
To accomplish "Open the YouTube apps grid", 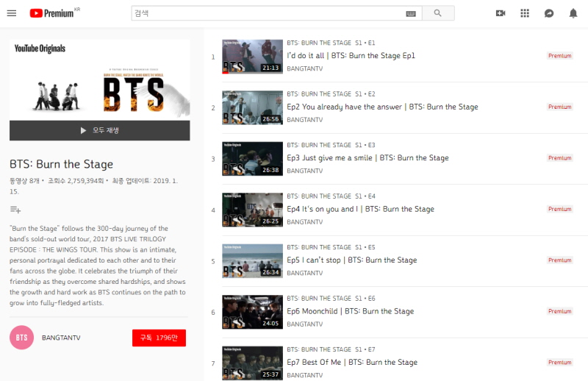I will click(525, 13).
